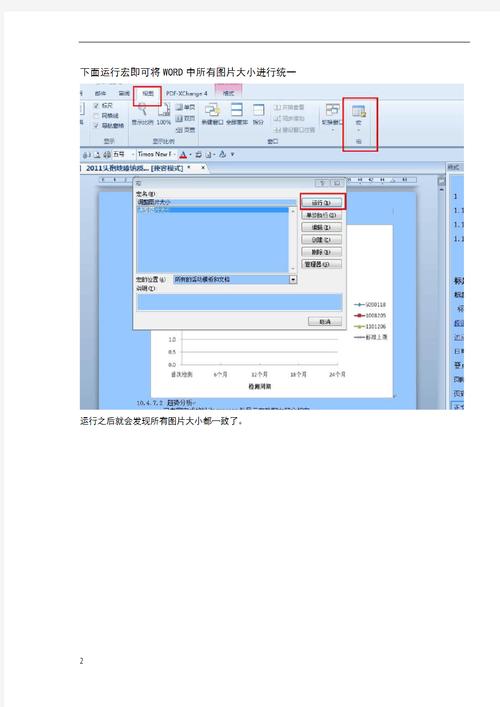
Task: Click the document vertical scrollbar
Action: (x=441, y=293)
